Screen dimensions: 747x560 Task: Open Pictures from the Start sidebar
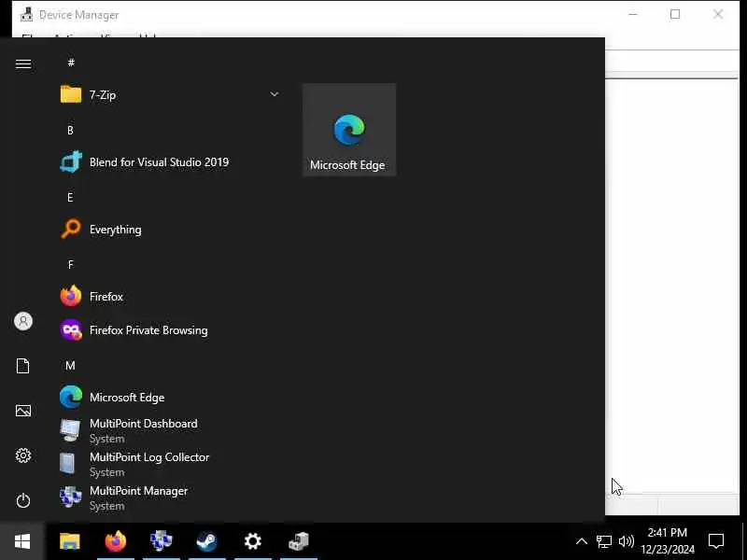22,411
